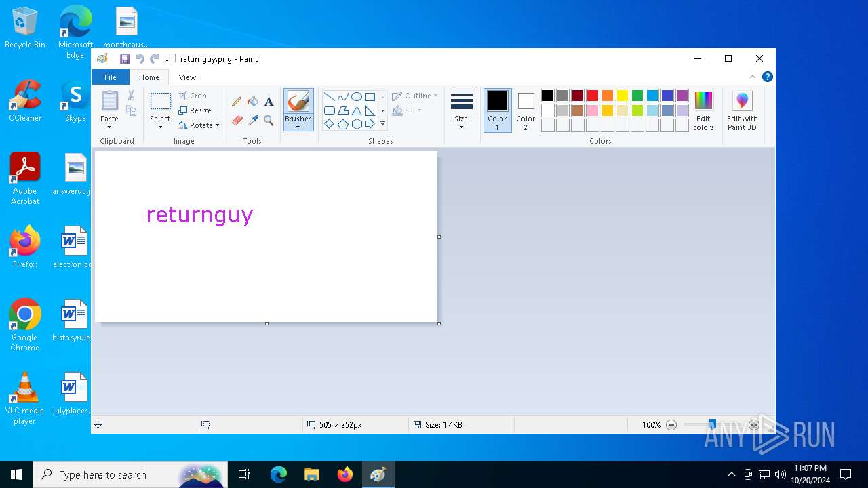Viewport: 868px width, 488px height.
Task: Choose the Diamond shape
Action: coord(329,124)
